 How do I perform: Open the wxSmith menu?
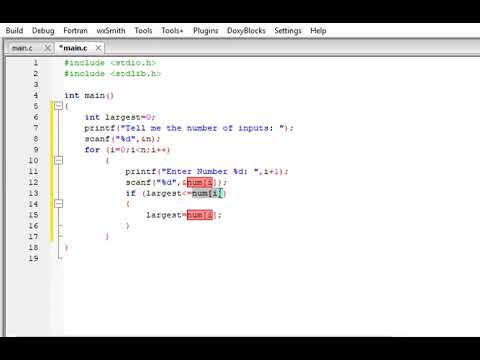coord(111,31)
